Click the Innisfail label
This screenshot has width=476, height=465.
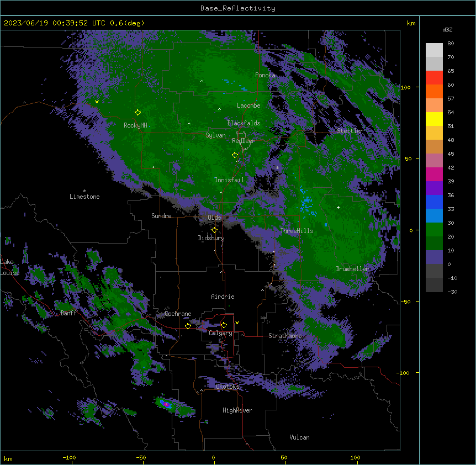point(229,180)
